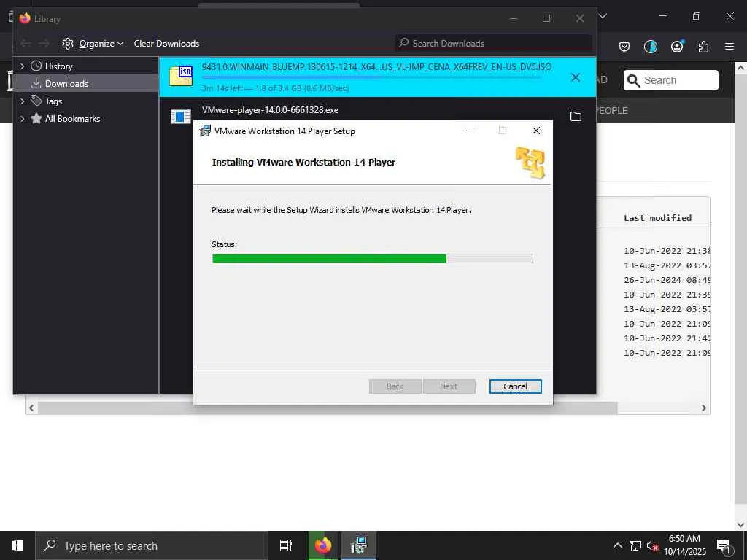Switch to Firefox on the taskbar
Viewport: 747px width, 560px height.
pyautogui.click(x=322, y=545)
